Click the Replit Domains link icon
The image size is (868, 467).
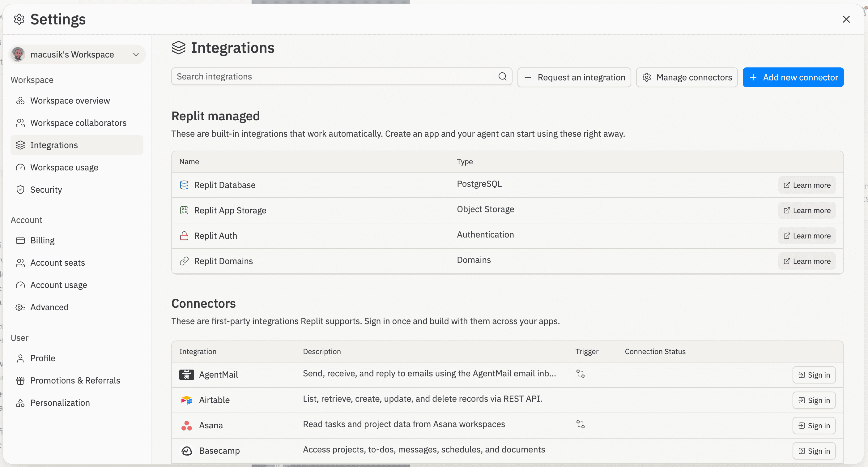tap(184, 261)
